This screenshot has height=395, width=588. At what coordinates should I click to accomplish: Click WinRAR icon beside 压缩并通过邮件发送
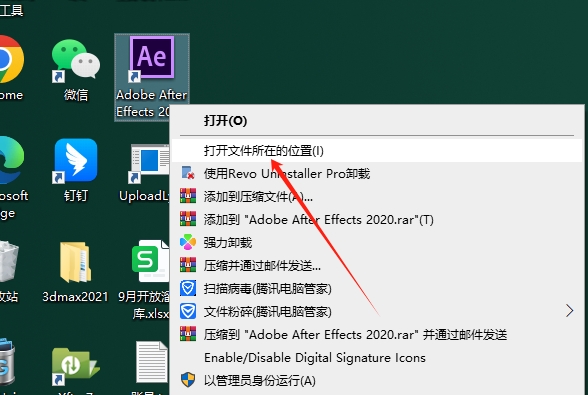click(188, 265)
